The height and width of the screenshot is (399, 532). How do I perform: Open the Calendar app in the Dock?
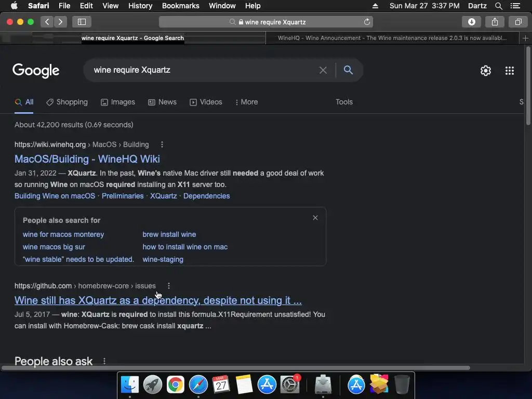221,385
